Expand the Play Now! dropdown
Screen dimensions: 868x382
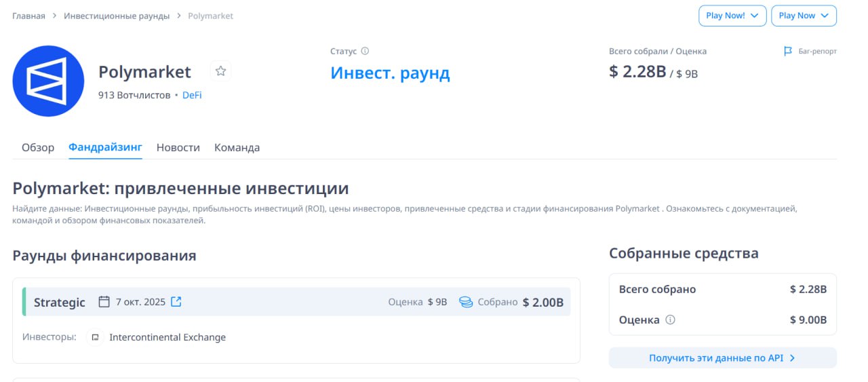coord(732,16)
